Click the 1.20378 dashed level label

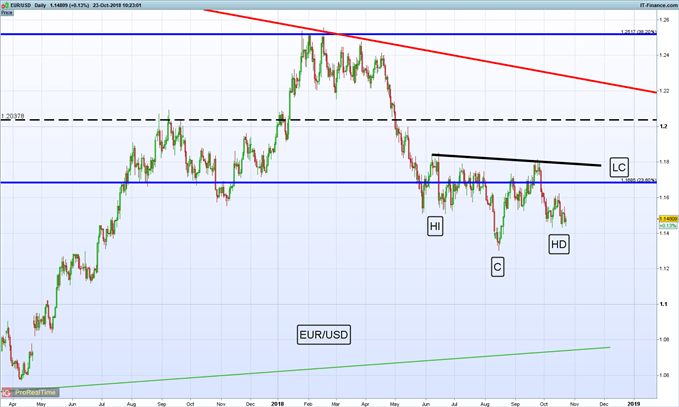coord(13,116)
